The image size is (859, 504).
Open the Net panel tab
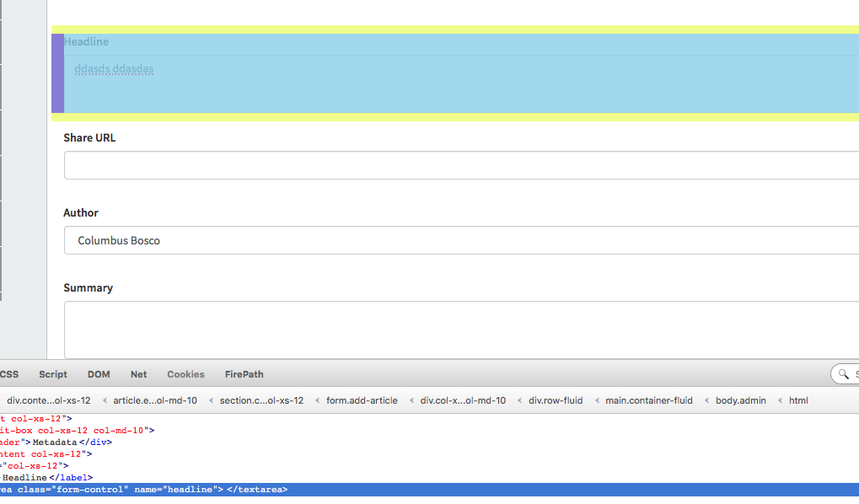point(138,374)
